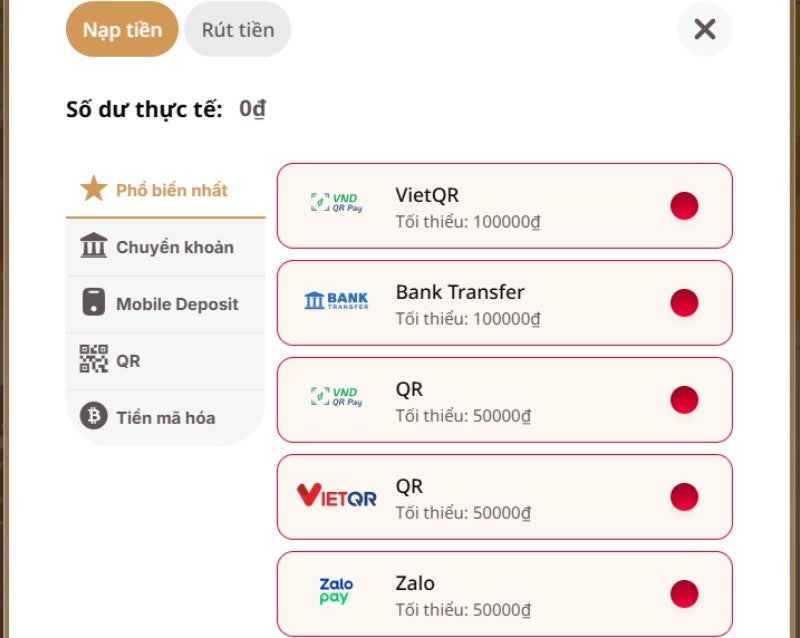
Task: Select the Zalo radio button
Action: [684, 593]
